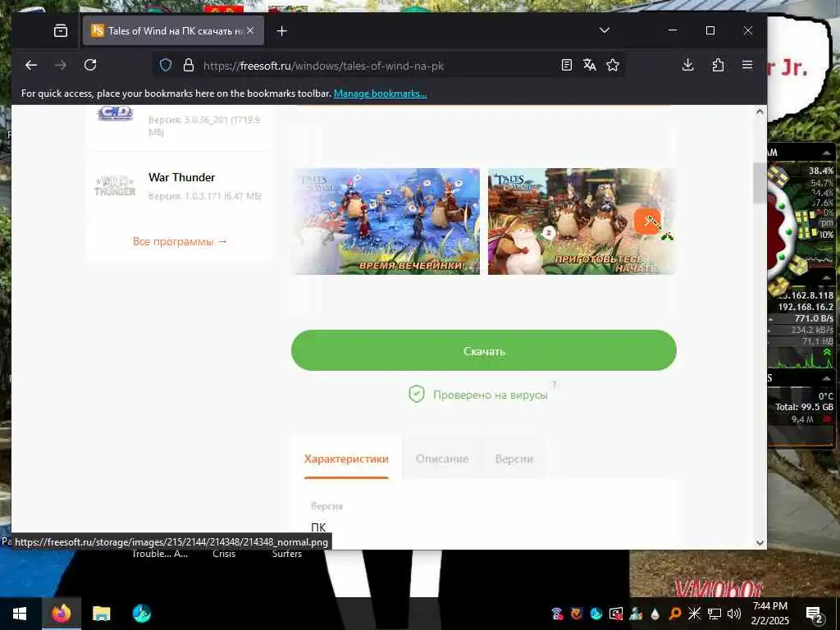Open the Firefox View icon left of tabs
The image size is (840, 630).
pyautogui.click(x=61, y=31)
